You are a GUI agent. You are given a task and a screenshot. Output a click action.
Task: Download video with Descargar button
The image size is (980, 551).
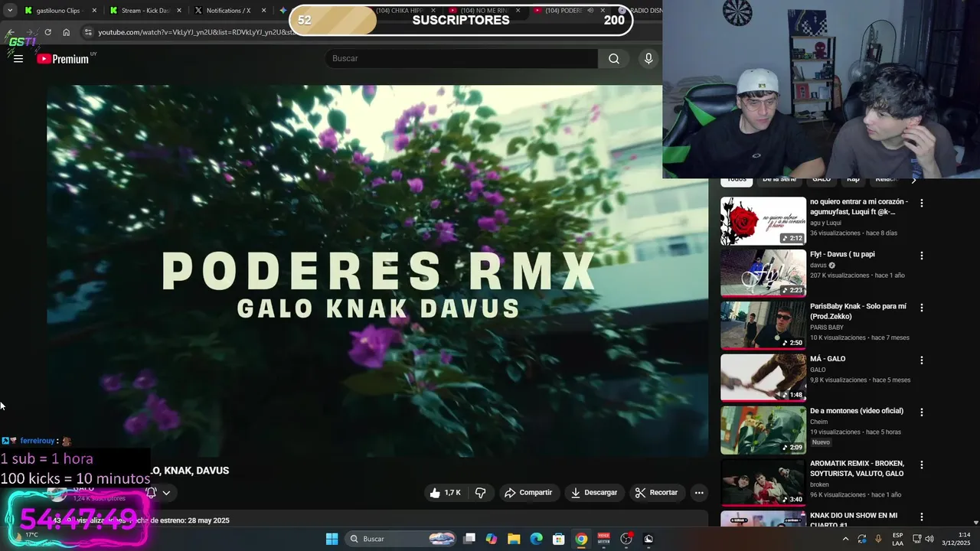594,493
